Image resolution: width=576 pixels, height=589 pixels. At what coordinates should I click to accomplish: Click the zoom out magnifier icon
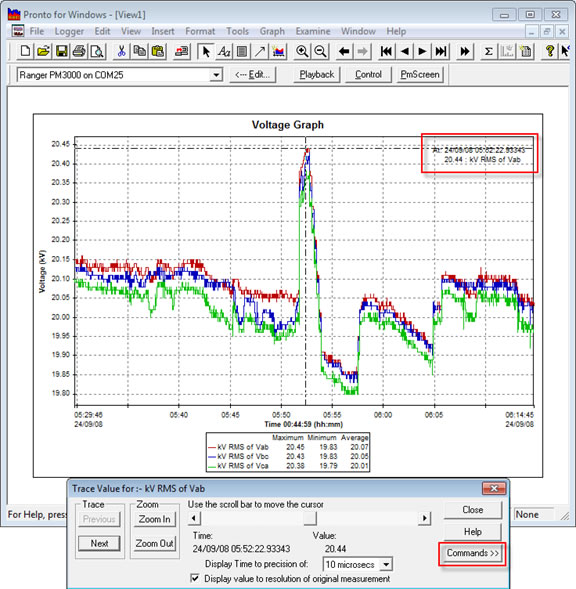coord(321,51)
